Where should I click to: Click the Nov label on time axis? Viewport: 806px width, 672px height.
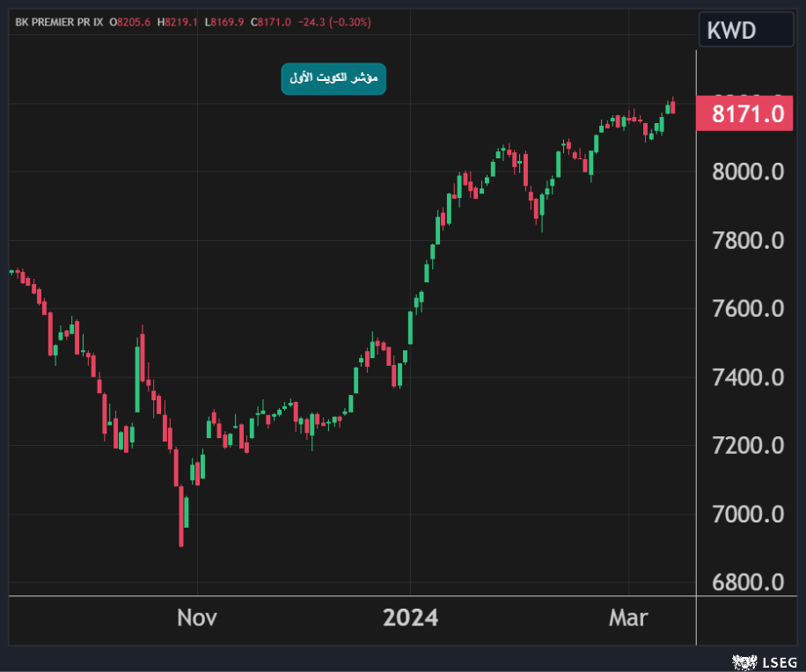[x=197, y=618]
